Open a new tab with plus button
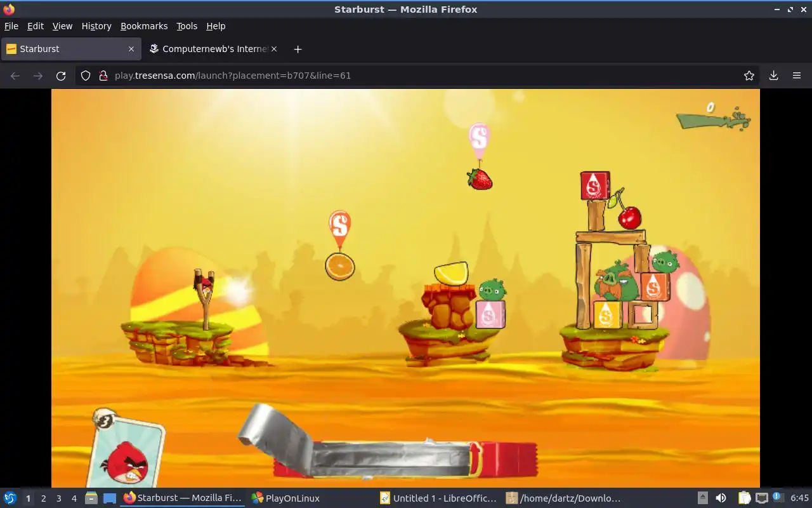This screenshot has height=508, width=812. tap(298, 49)
